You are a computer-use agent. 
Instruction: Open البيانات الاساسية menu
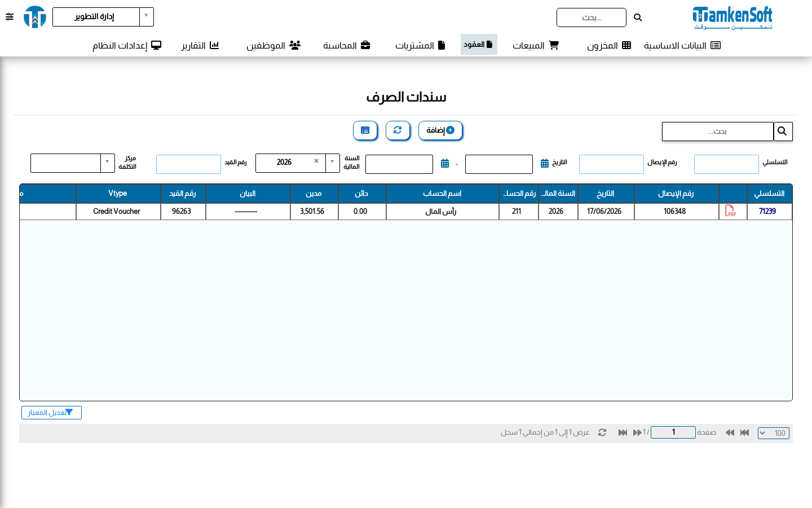click(x=682, y=45)
